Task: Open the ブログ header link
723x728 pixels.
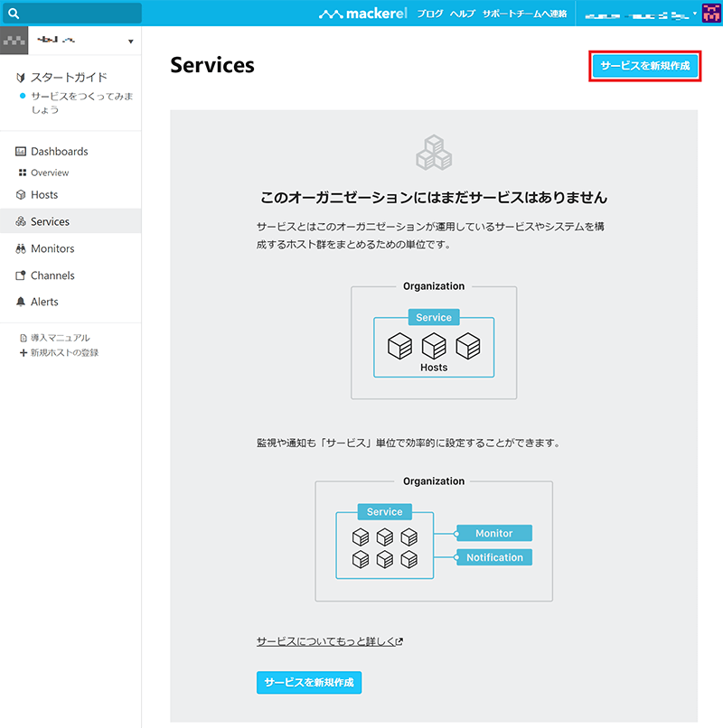Action: tap(430, 14)
